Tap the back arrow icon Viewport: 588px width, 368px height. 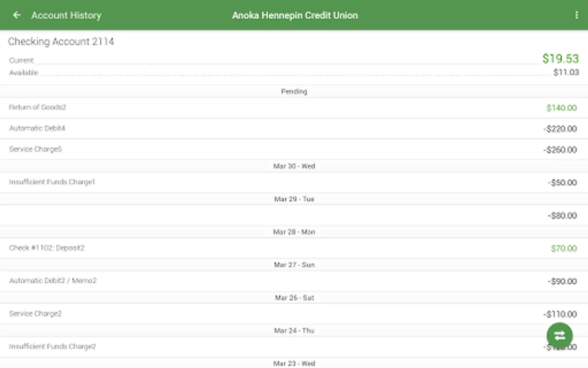17,15
